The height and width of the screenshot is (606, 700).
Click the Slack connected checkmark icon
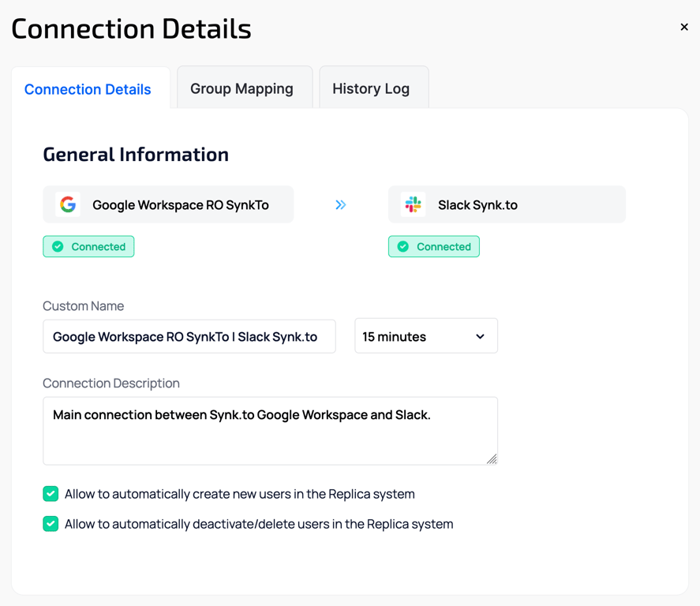click(403, 247)
